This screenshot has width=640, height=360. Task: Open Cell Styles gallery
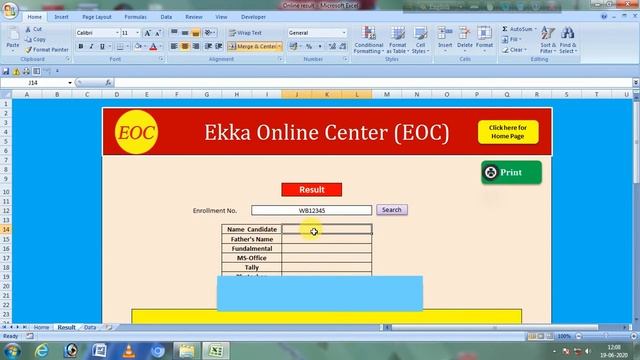[420, 40]
